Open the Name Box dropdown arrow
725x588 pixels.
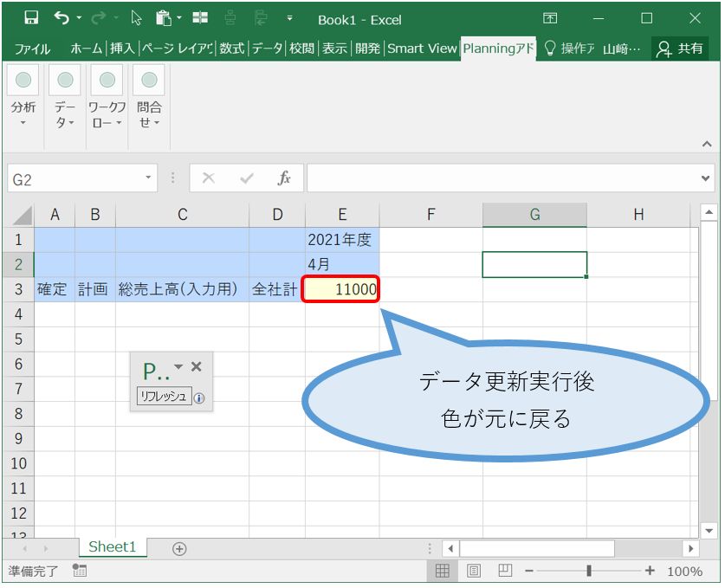point(147,178)
